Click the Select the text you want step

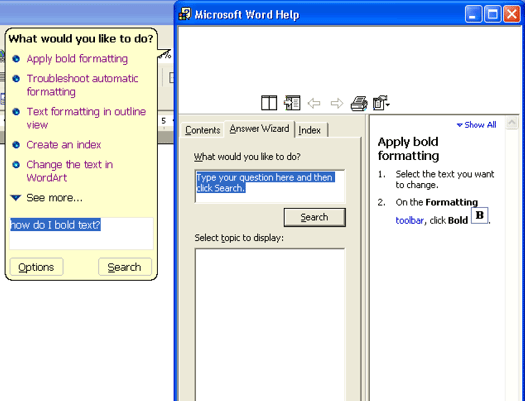445,179
